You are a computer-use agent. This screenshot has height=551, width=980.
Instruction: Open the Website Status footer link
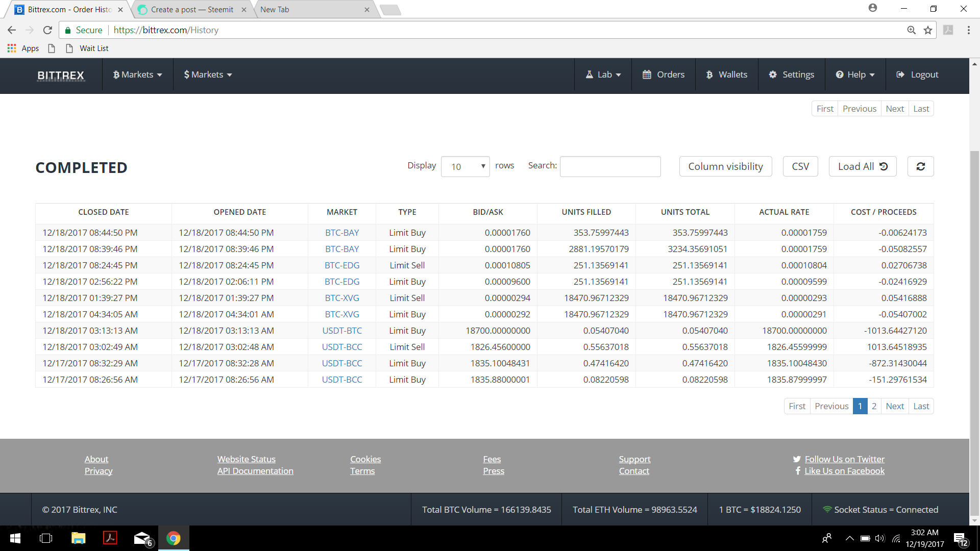click(246, 459)
